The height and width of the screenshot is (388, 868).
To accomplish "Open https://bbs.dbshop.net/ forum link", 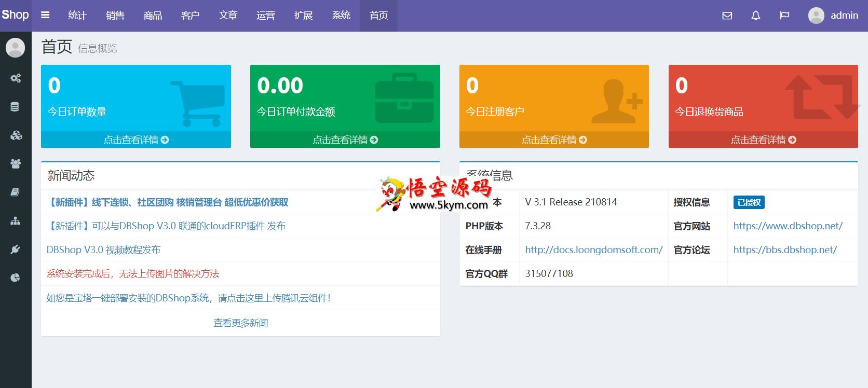I will pos(785,250).
